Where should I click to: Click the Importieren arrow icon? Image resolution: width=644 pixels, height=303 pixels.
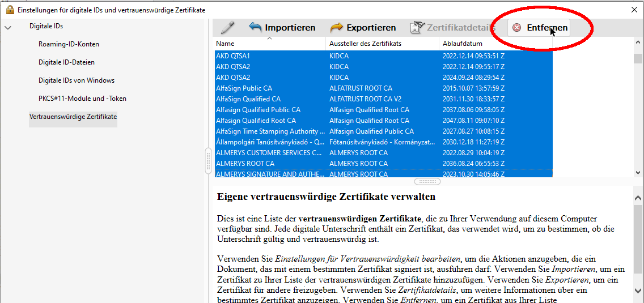point(255,28)
